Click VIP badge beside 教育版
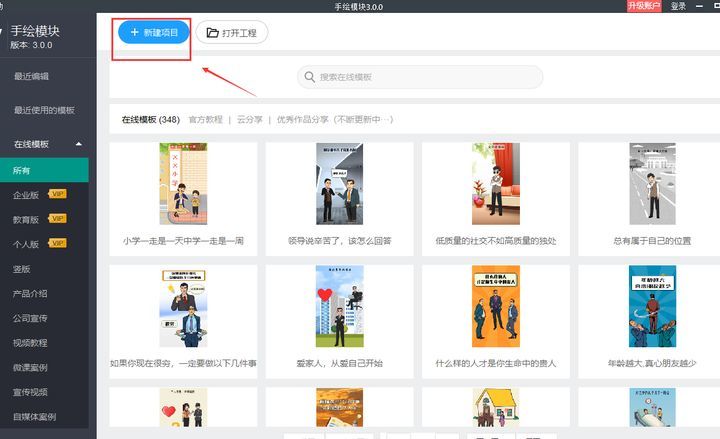Image resolution: width=720 pixels, height=439 pixels. pos(58,218)
